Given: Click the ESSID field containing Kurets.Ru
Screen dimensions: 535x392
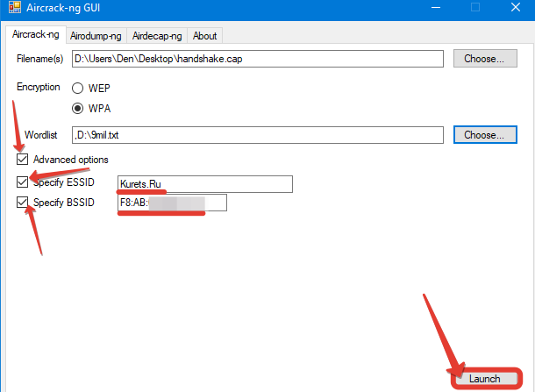Looking at the screenshot, I should point(205,184).
